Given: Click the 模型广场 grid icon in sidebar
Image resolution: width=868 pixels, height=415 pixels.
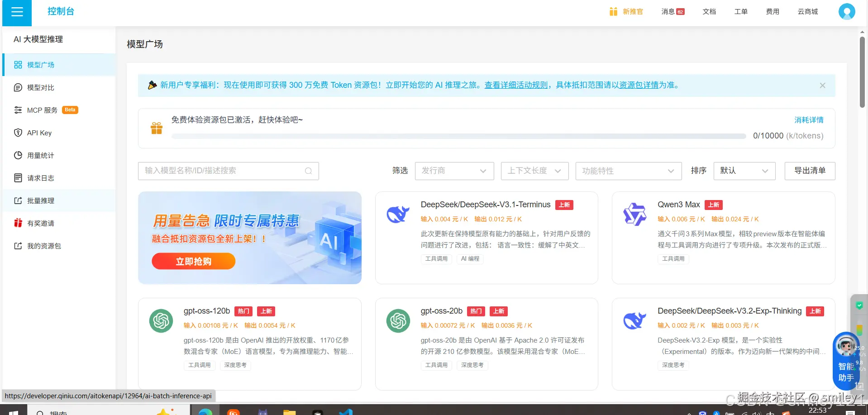Looking at the screenshot, I should (x=18, y=65).
